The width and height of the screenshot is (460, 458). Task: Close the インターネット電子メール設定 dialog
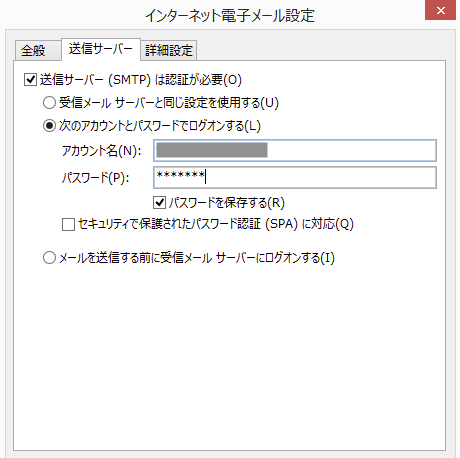(440, 10)
